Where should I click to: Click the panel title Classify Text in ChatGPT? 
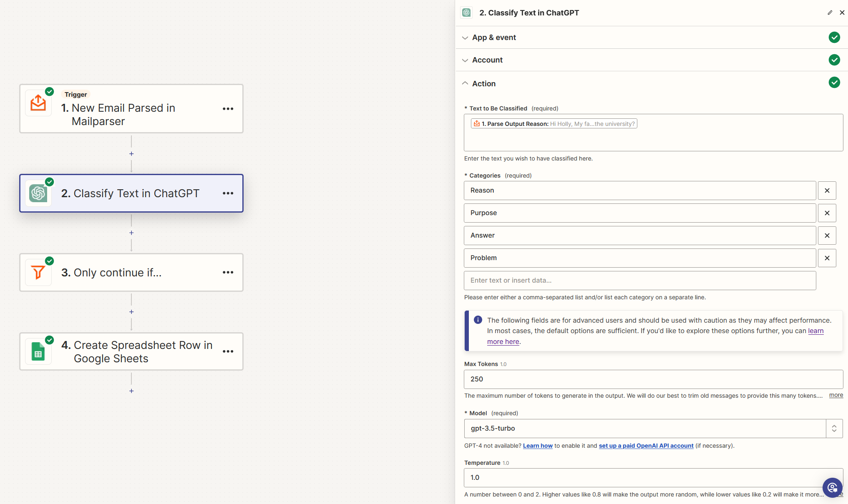(x=529, y=13)
